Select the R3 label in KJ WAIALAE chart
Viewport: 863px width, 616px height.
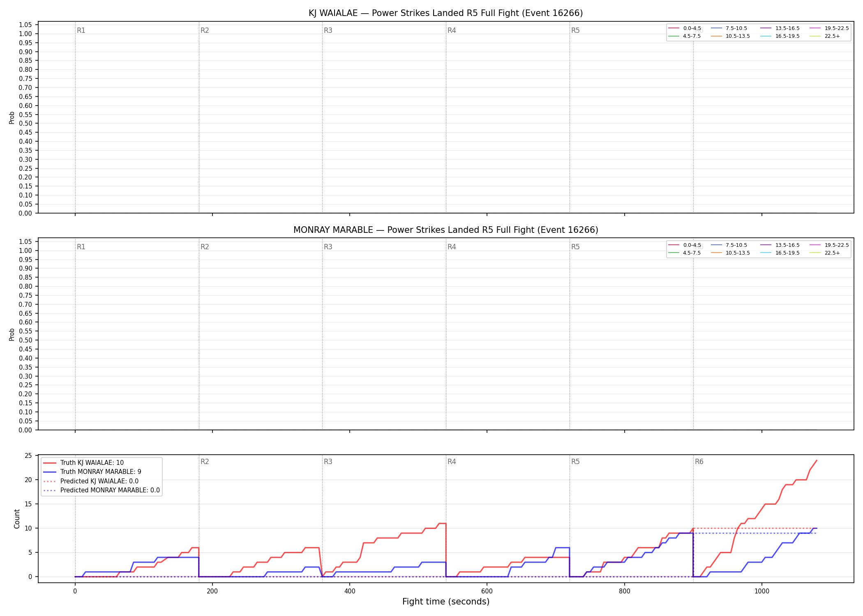click(x=328, y=30)
